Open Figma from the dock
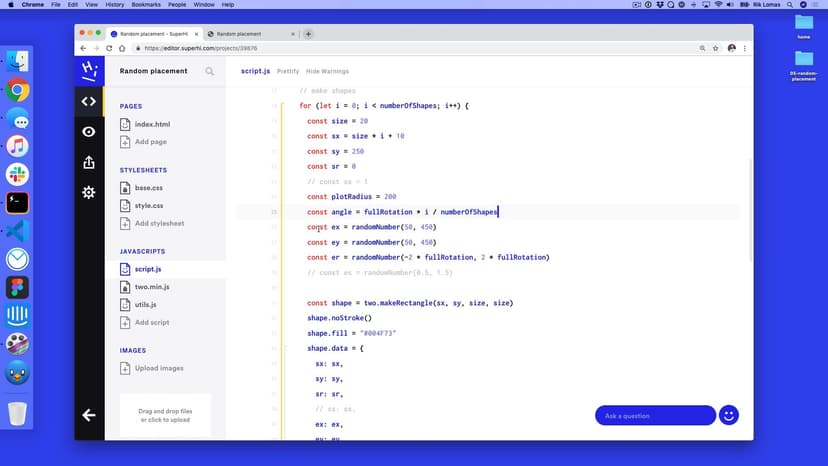Viewport: 828px width, 466px height. click(17, 288)
